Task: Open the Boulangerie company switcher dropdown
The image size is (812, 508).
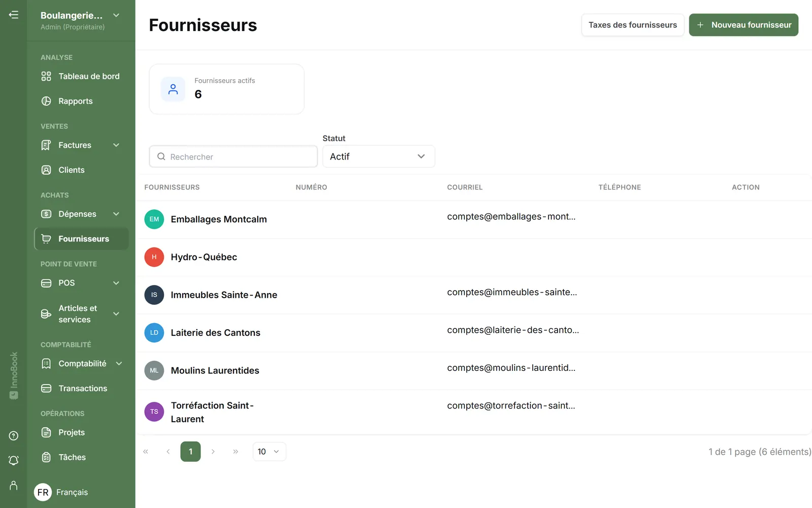Action: pyautogui.click(x=116, y=15)
